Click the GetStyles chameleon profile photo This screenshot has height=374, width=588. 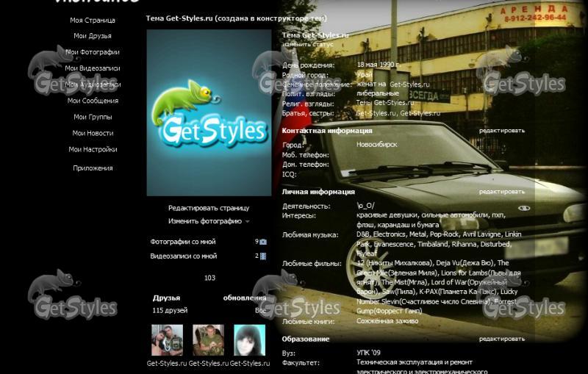pyautogui.click(x=209, y=113)
